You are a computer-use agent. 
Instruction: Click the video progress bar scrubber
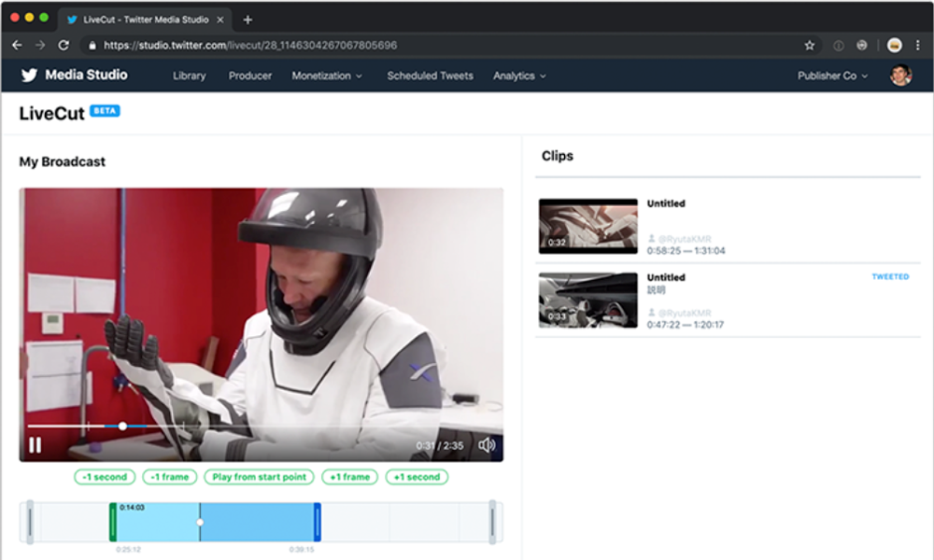(122, 426)
